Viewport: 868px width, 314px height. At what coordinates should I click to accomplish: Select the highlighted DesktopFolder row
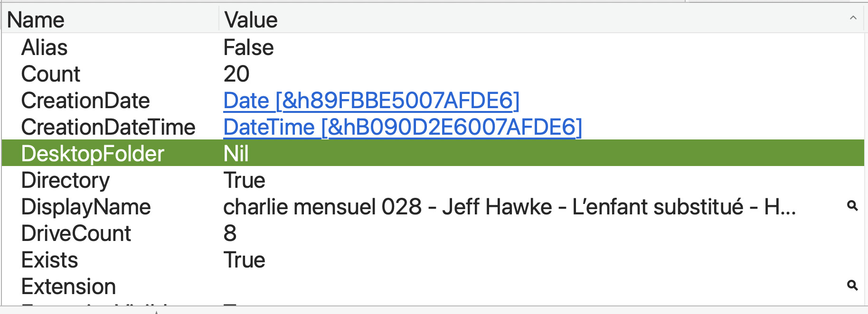(x=93, y=154)
